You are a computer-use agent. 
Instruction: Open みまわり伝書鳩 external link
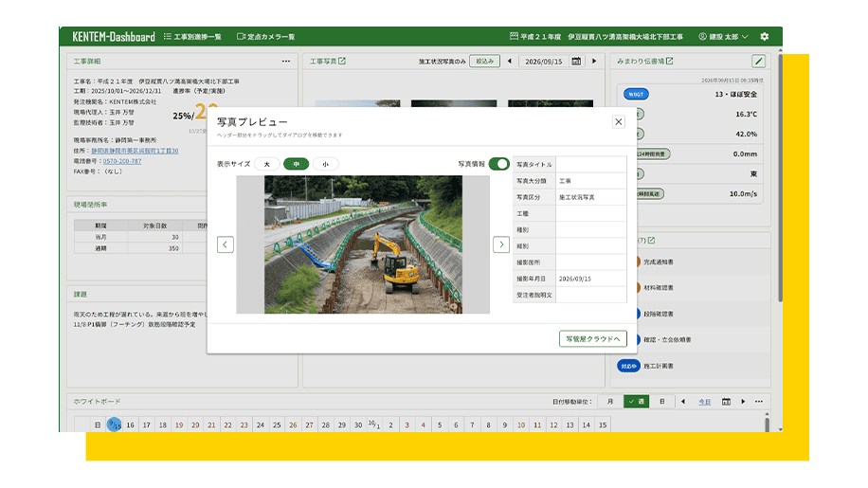[670, 61]
